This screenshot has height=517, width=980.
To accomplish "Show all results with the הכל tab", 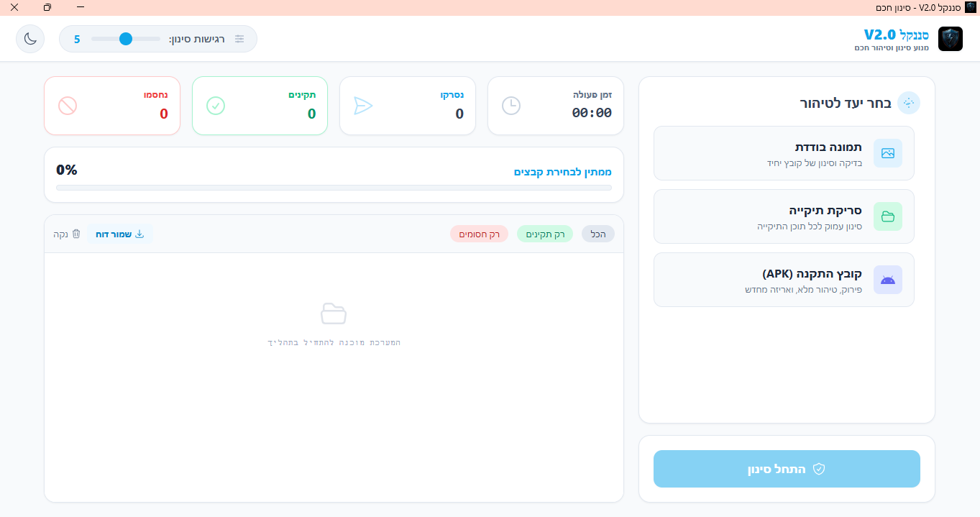I will click(597, 234).
